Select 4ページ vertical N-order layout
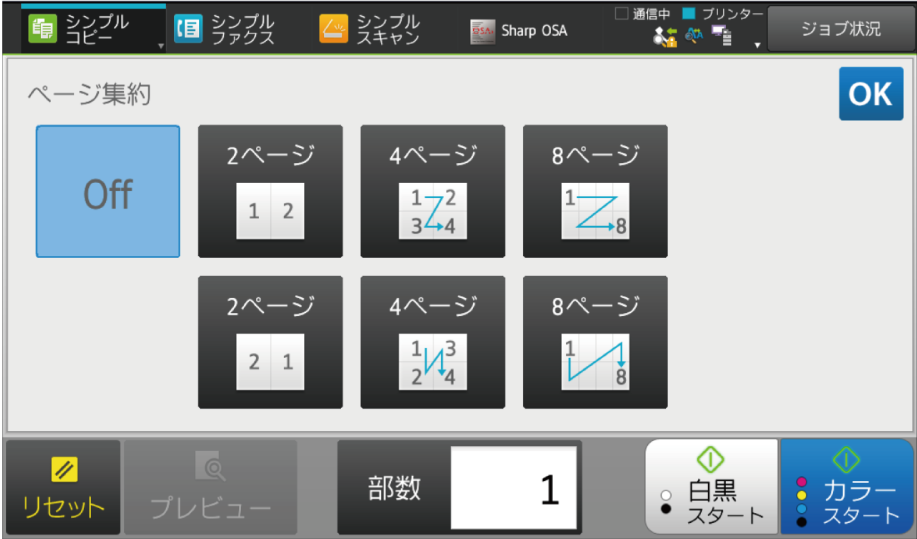Viewport: 917px width, 539px height. coord(433,342)
